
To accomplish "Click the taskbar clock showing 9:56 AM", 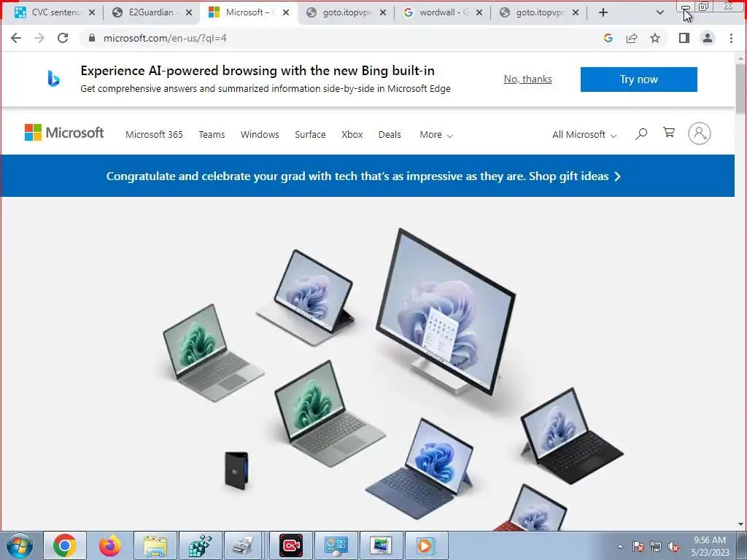I will pyautogui.click(x=710, y=546).
